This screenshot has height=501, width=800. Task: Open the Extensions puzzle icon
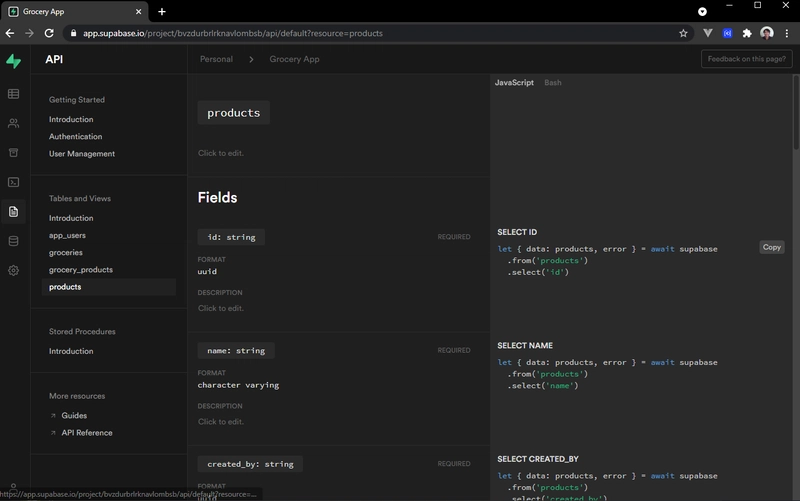click(747, 33)
